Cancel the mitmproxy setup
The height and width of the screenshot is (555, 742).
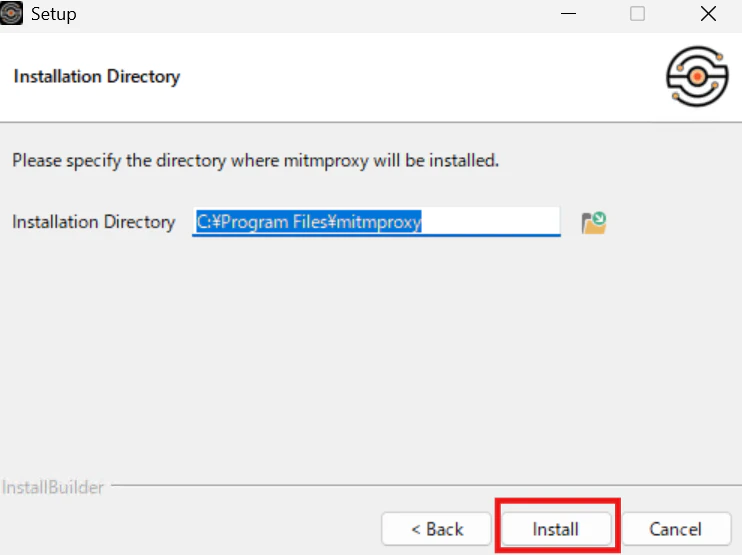[676, 529]
